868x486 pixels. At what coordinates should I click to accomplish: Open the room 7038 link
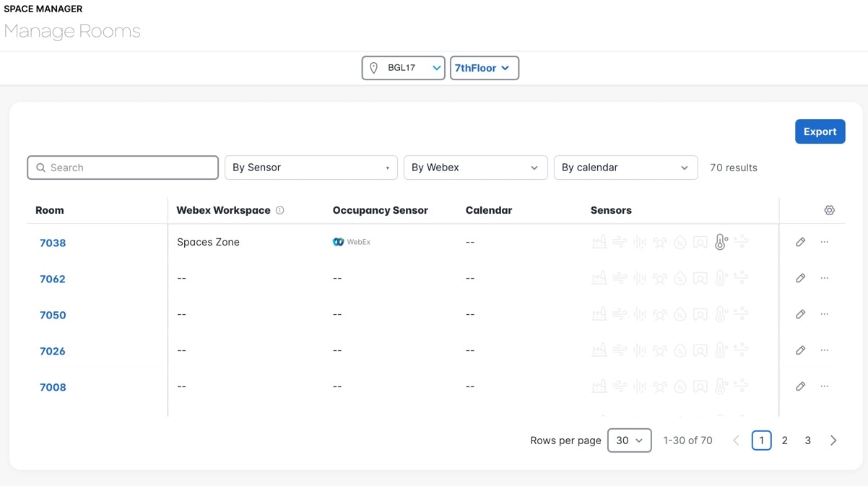(53, 243)
